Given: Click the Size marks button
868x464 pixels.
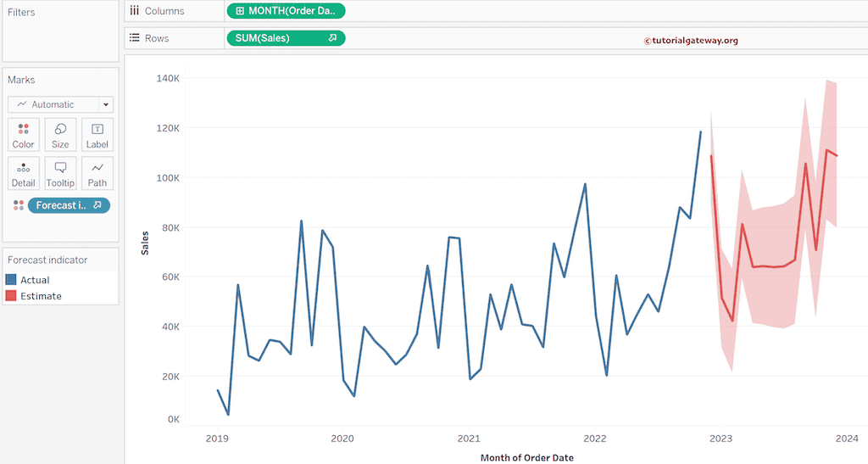Looking at the screenshot, I should 60,135.
